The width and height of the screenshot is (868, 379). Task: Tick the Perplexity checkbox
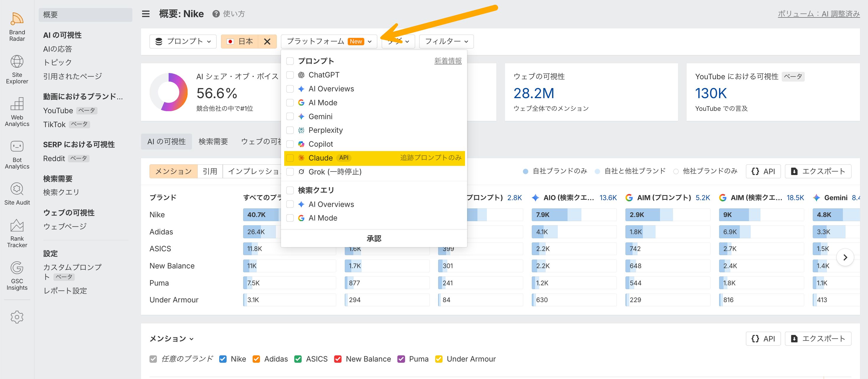290,130
